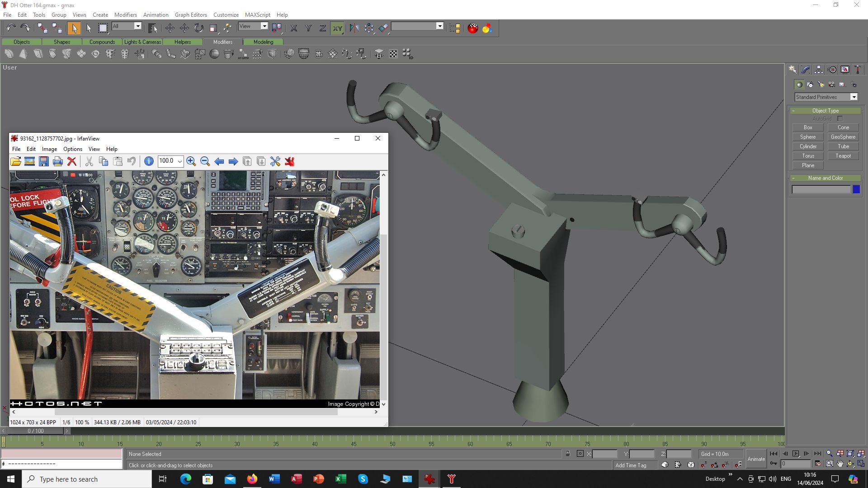Click IrfanView next image blue arrow
Image resolution: width=868 pixels, height=488 pixels.
tap(233, 161)
